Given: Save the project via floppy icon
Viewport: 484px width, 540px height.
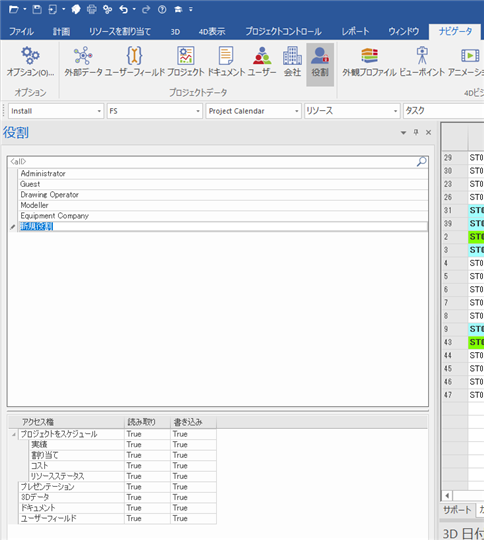Looking at the screenshot, I should point(37,9).
